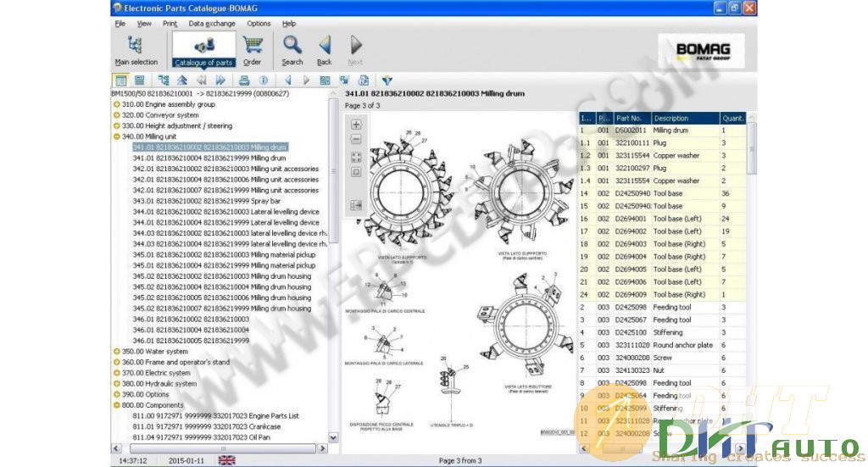The width and height of the screenshot is (868, 467).
Task: Expand 360.00 Frame and operator's stand
Action: pyautogui.click(x=117, y=362)
